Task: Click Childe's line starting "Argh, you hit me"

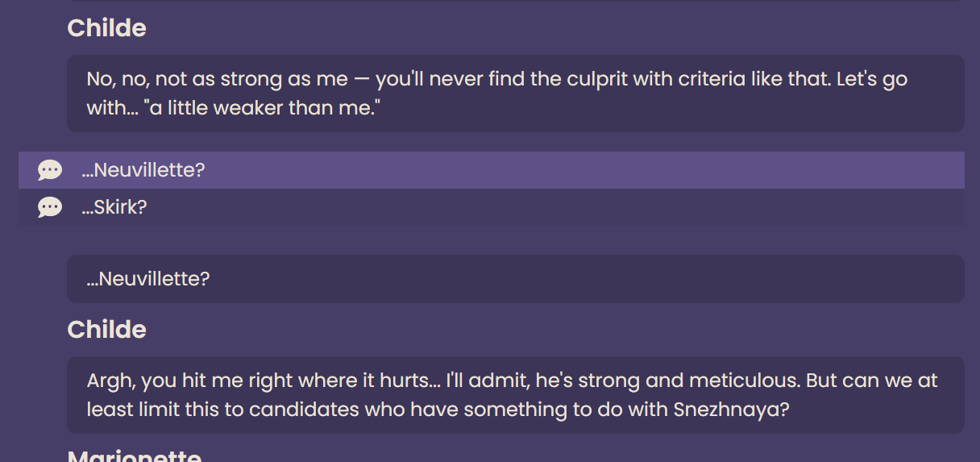Action: (x=516, y=395)
